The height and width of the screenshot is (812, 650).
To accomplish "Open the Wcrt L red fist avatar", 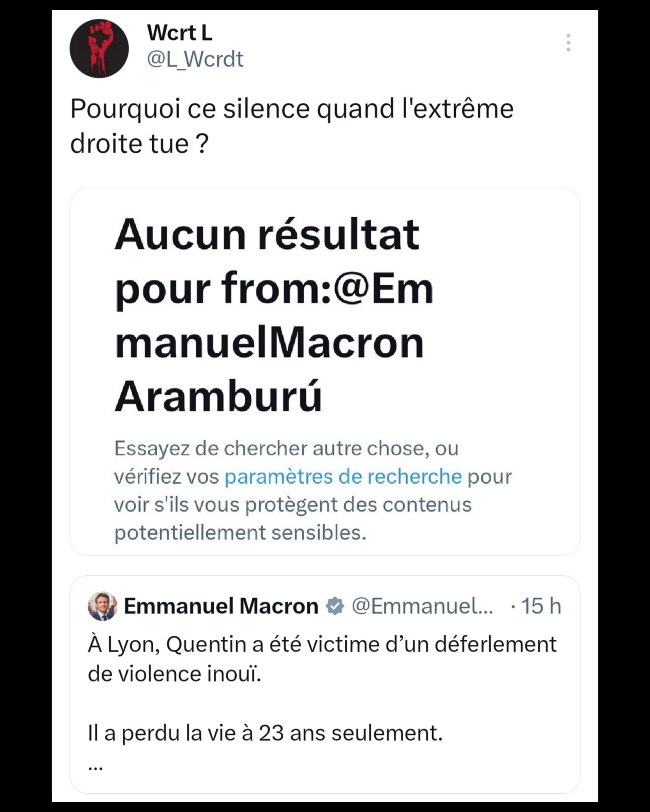I will pos(99,48).
